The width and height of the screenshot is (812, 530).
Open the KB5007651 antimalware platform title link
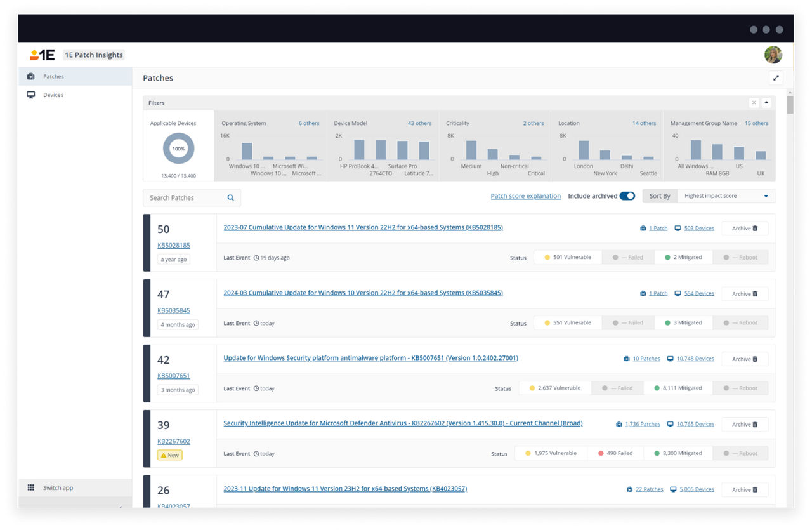click(x=370, y=358)
